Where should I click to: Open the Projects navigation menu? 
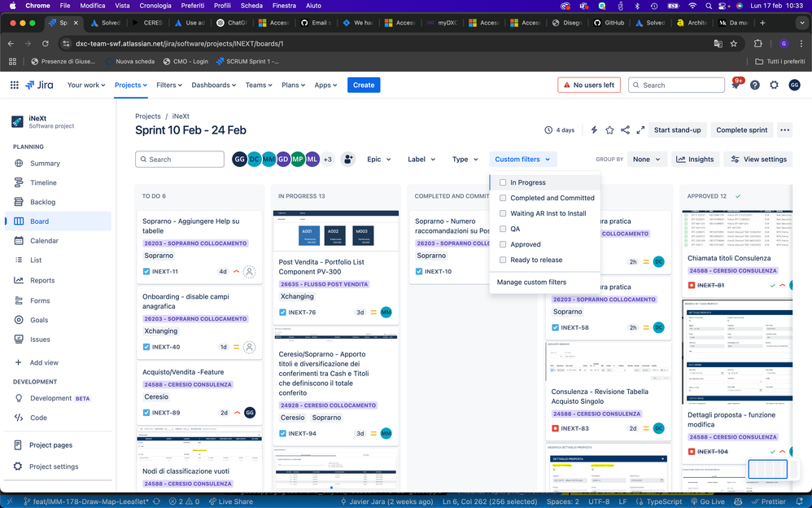point(130,85)
